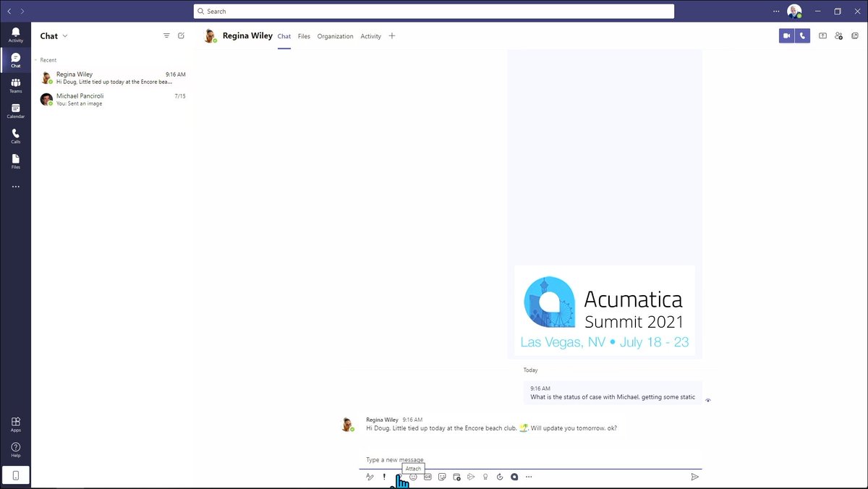This screenshot has width=868, height=489.
Task: Click the Type a new message field
Action: click(x=530, y=459)
